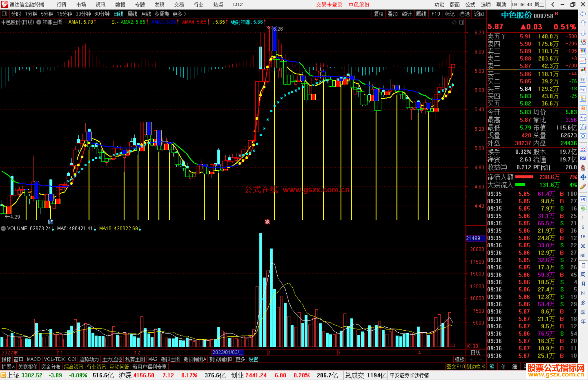The image size is (588, 380).
Task: Click the RSI indicator icon in sidebar
Action: tap(583, 158)
